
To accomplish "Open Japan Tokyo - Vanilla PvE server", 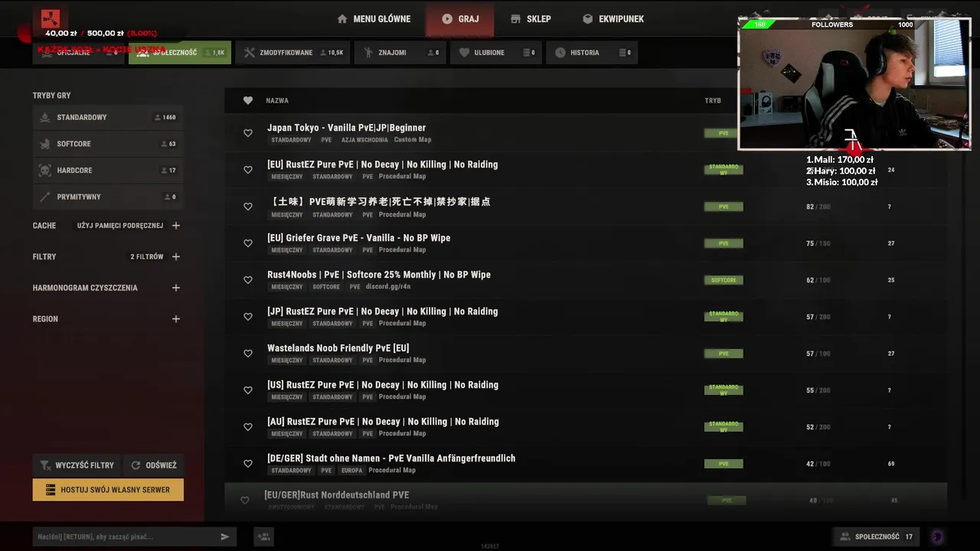I will [586, 133].
